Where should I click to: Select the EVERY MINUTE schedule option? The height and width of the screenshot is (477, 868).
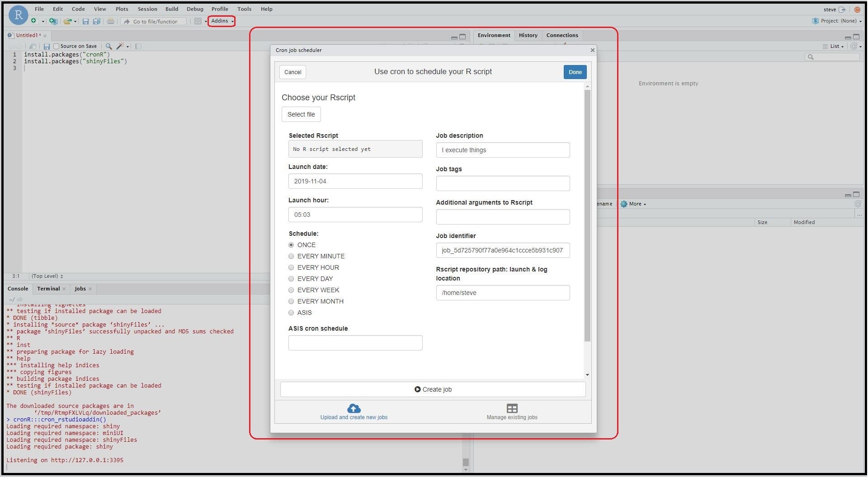click(x=291, y=256)
